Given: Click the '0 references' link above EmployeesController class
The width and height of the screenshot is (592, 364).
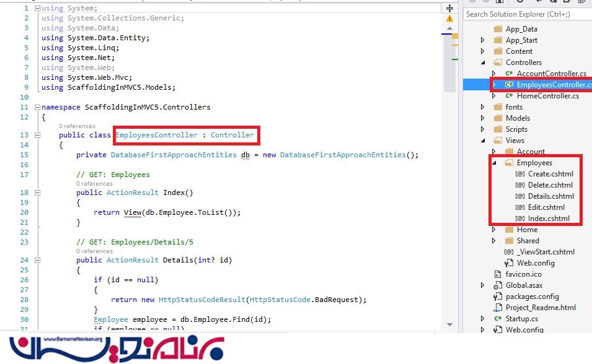Looking at the screenshot, I should [77, 126].
